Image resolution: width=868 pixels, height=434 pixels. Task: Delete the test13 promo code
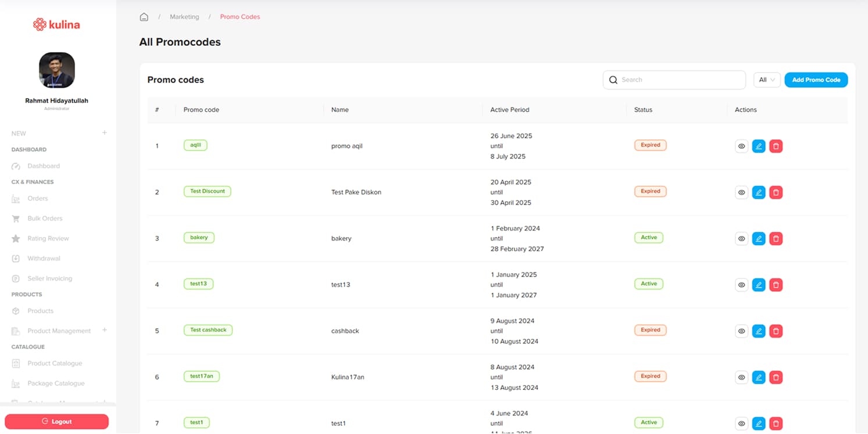coord(776,285)
